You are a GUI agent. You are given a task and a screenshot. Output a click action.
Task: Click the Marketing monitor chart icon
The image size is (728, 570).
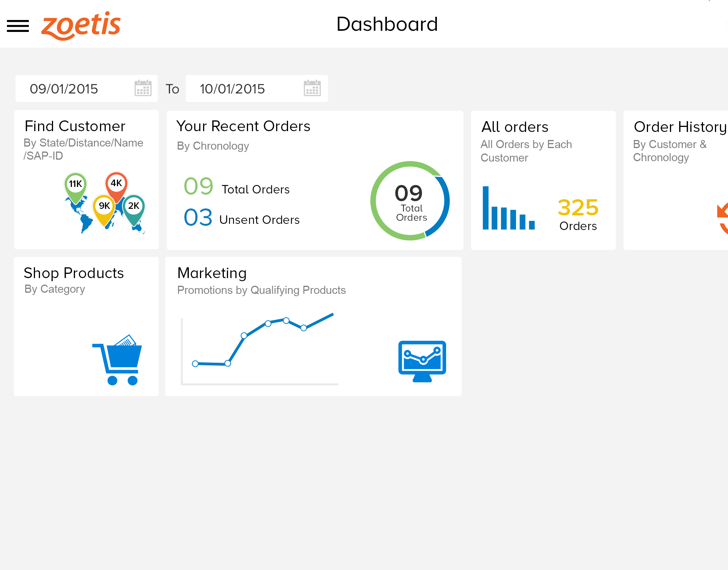[x=422, y=361]
